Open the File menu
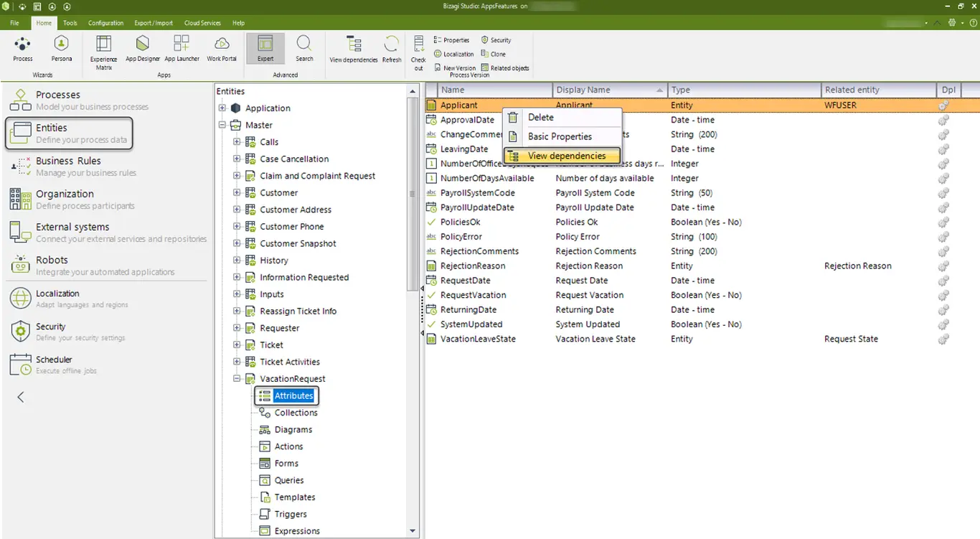 [x=14, y=23]
